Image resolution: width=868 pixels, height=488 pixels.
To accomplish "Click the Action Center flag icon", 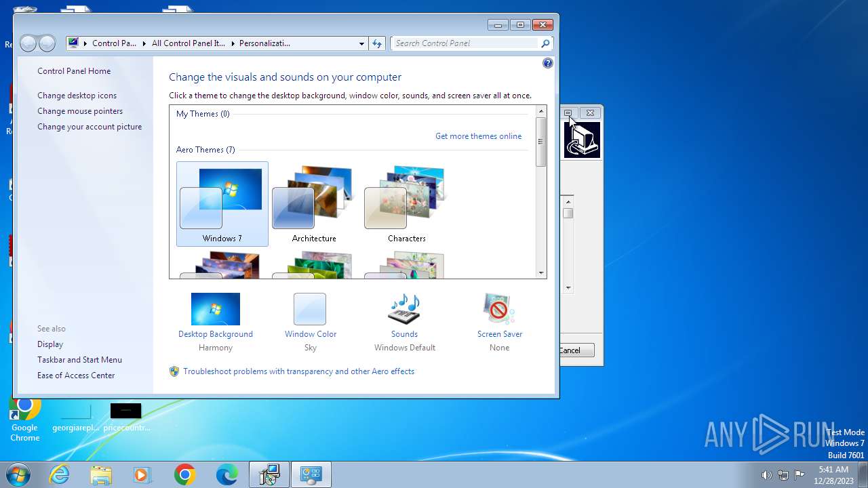I will pyautogui.click(x=800, y=475).
